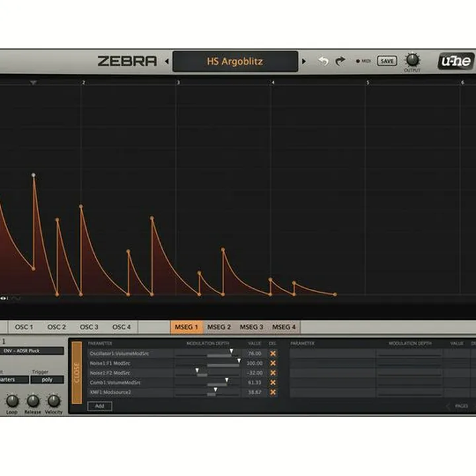The image size is (476, 476).
Task: Switch to the OSC 3 tab
Action: click(89, 327)
